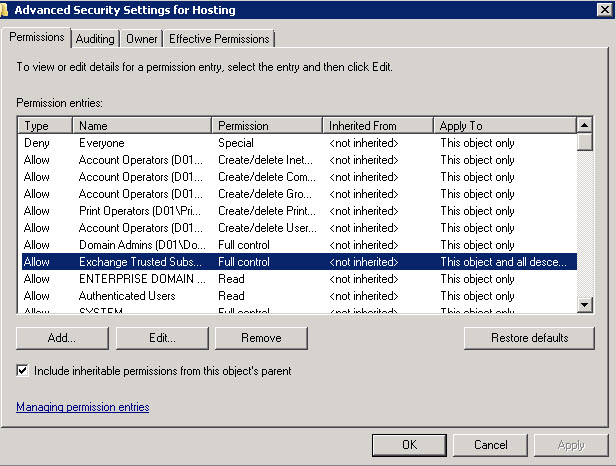
Task: Click the Cancel button
Action: (491, 445)
